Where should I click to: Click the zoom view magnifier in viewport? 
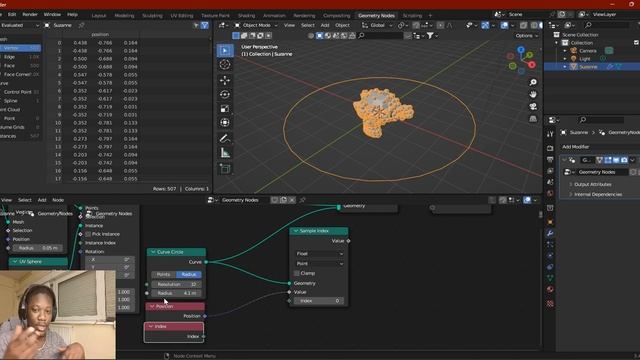pyautogui.click(x=533, y=82)
